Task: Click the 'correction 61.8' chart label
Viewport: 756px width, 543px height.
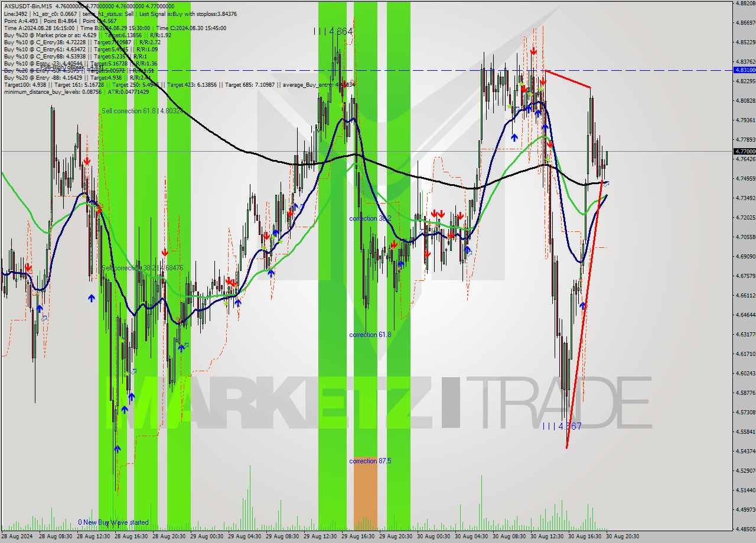Action: (370, 335)
